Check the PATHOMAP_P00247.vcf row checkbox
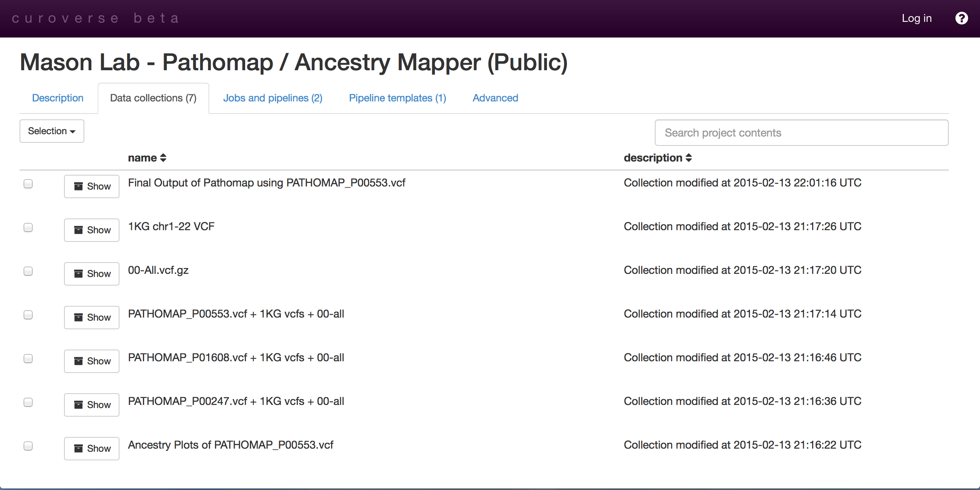Screen dimensions: 980x490 pos(28,402)
